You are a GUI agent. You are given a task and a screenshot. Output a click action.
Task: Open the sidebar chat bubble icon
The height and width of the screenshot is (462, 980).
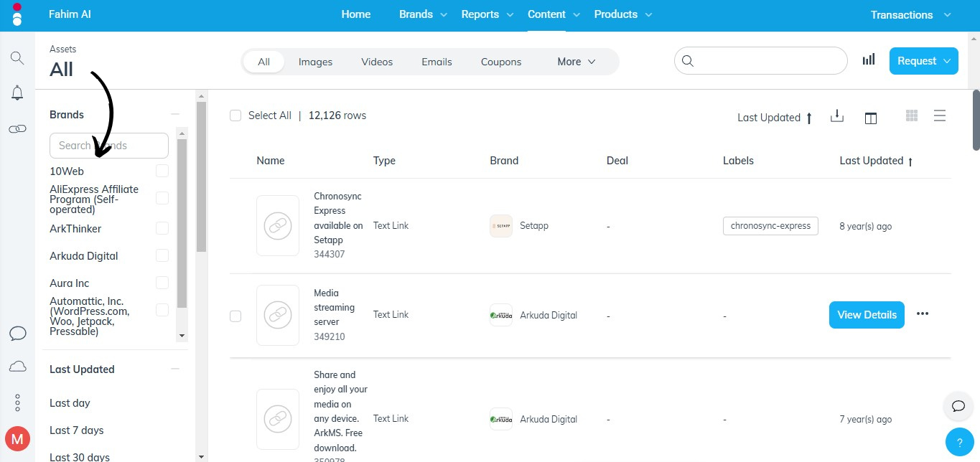pyautogui.click(x=17, y=334)
